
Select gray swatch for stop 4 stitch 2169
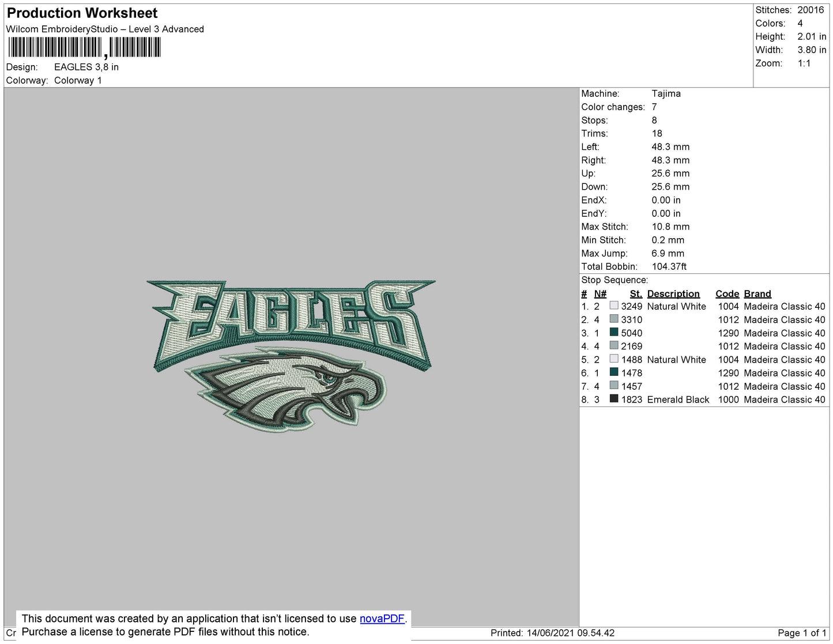click(614, 345)
